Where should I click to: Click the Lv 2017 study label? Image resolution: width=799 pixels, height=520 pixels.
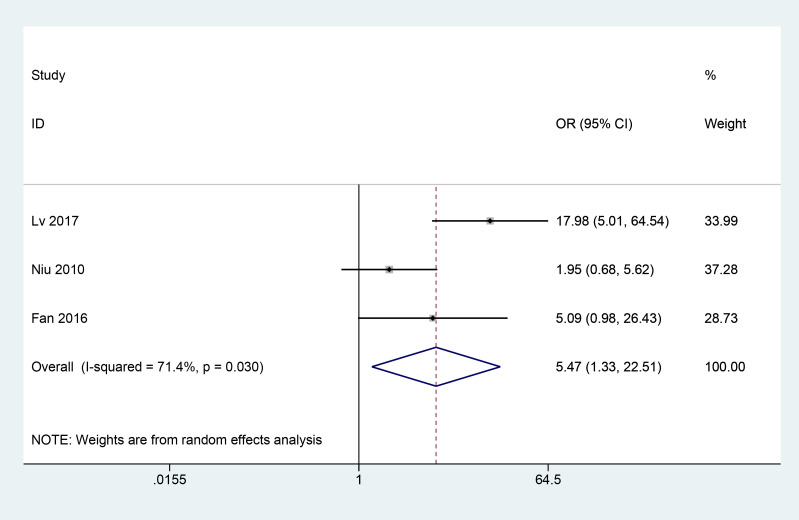pyautogui.click(x=55, y=221)
